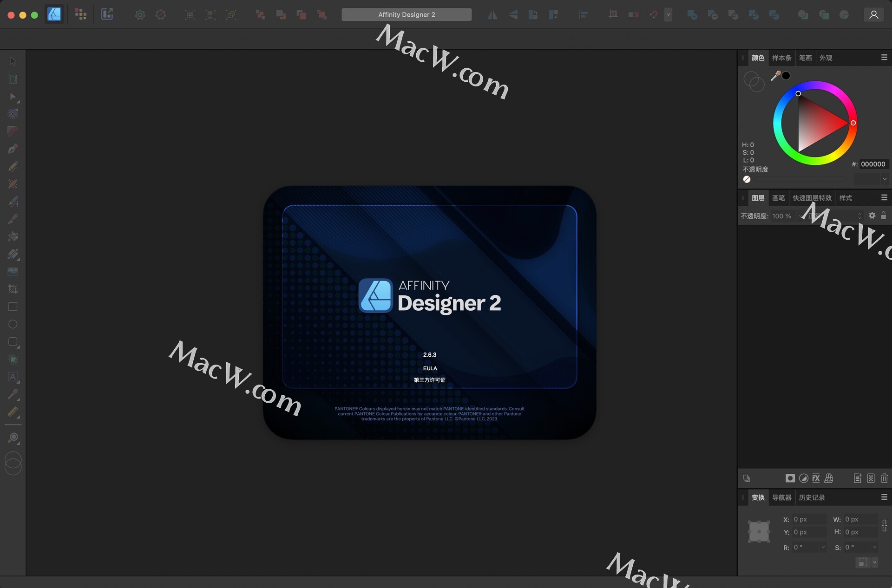The height and width of the screenshot is (588, 892).
Task: Click the black color swatch circle
Action: [x=786, y=76]
